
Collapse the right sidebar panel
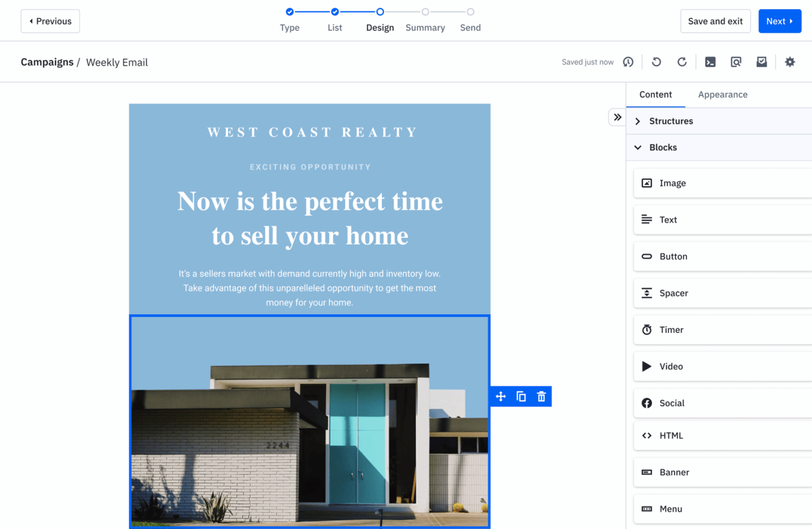tap(617, 117)
